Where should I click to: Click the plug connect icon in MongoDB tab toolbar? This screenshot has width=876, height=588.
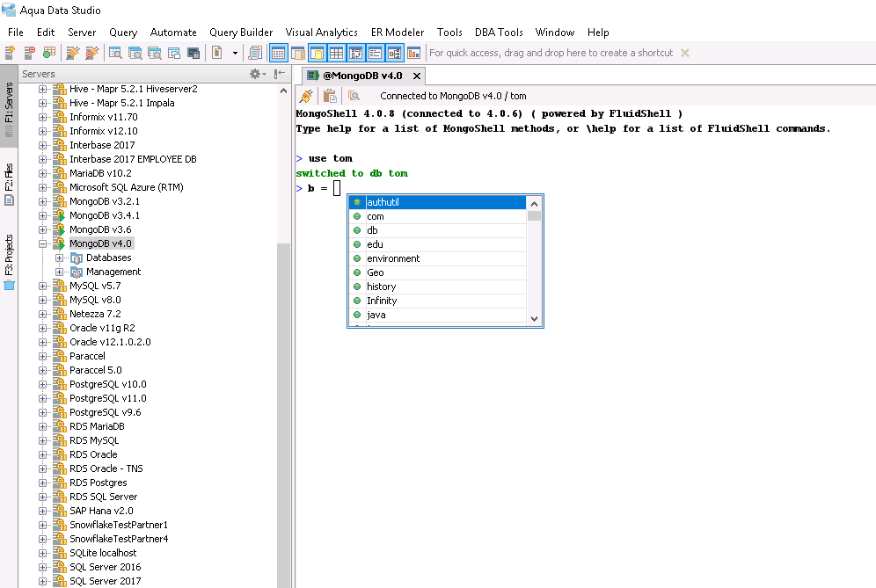tap(306, 97)
